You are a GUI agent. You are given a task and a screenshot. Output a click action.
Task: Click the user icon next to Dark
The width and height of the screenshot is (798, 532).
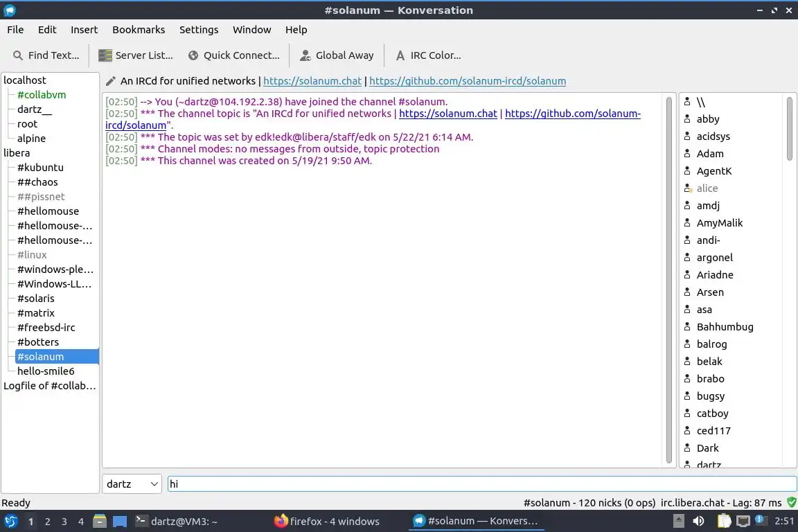click(687, 447)
